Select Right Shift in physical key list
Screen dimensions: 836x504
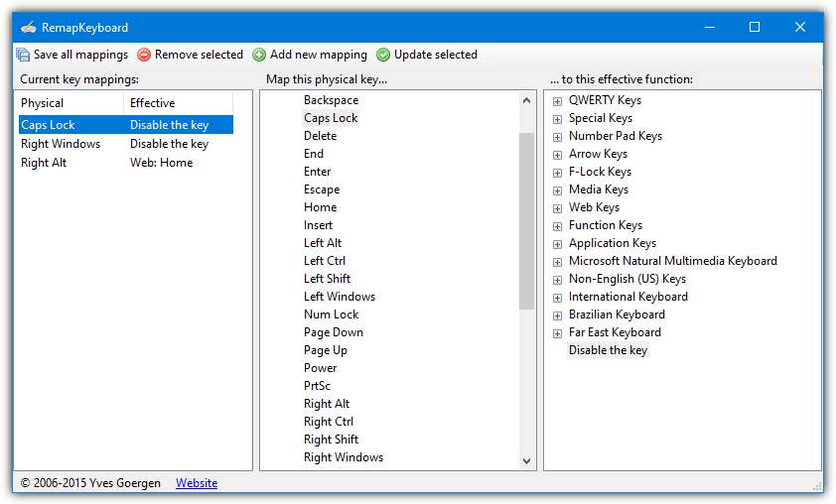(331, 440)
